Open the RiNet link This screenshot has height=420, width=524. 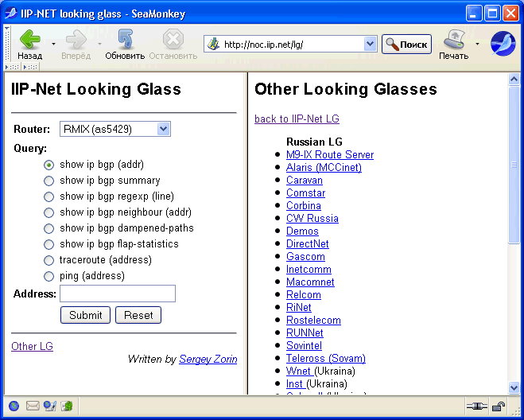(x=299, y=307)
